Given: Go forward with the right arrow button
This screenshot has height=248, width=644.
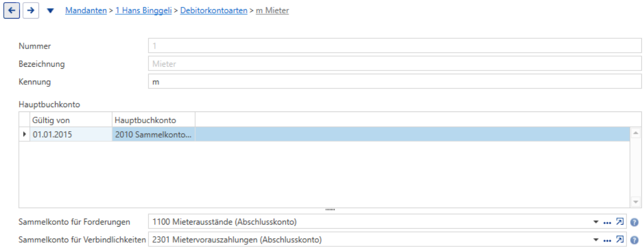Looking at the screenshot, I should coord(31,10).
